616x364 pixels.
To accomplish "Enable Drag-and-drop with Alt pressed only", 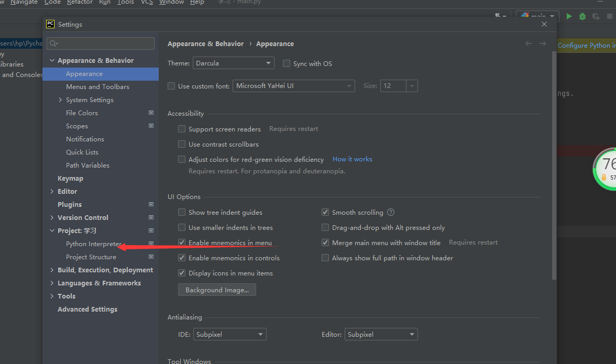I will (x=325, y=227).
